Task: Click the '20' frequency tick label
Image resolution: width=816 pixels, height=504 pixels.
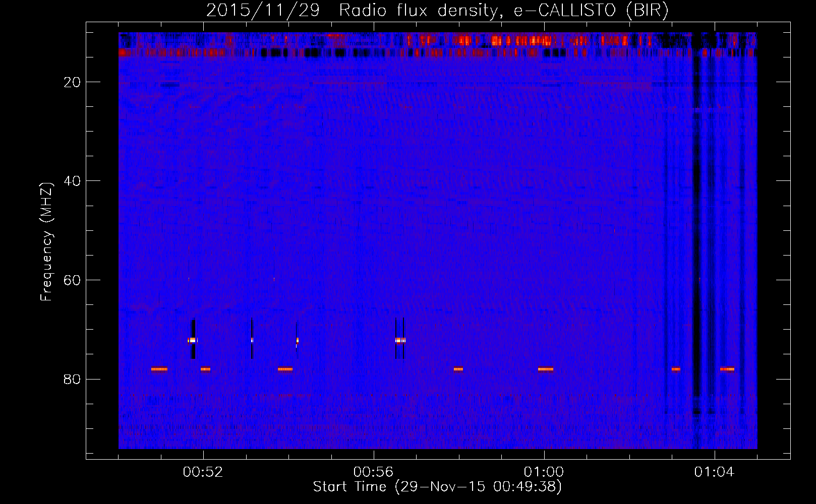Action: [72, 82]
